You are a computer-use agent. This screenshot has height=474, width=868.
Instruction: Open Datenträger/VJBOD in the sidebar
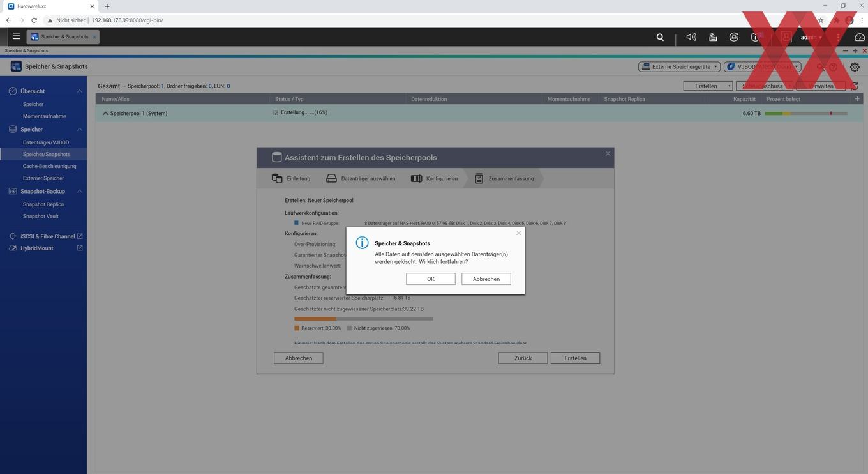46,142
